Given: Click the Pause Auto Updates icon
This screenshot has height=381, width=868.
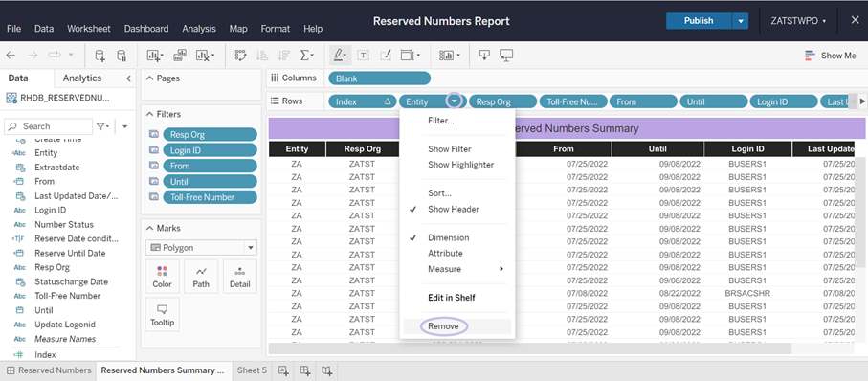Looking at the screenshot, I should [122, 56].
